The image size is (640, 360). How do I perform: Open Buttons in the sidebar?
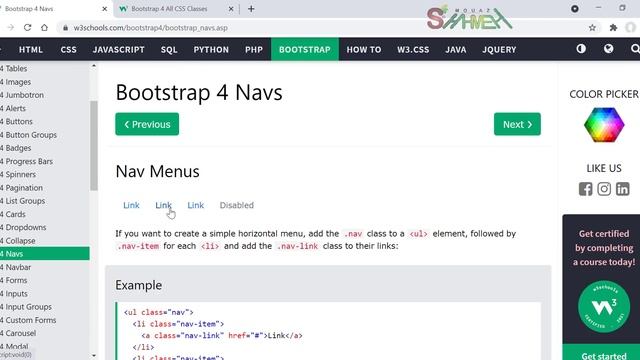point(45,122)
